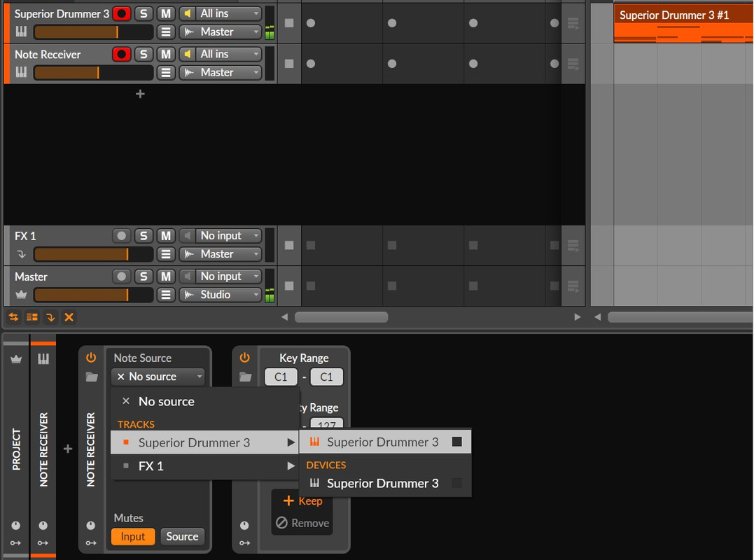Select the Superior Drummer 3 #1 arranger clip

[x=683, y=23]
